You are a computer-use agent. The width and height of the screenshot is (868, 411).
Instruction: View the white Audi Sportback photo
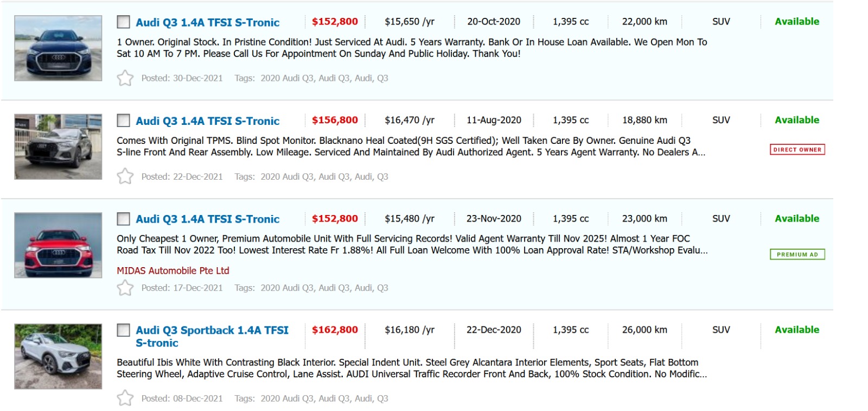58,357
